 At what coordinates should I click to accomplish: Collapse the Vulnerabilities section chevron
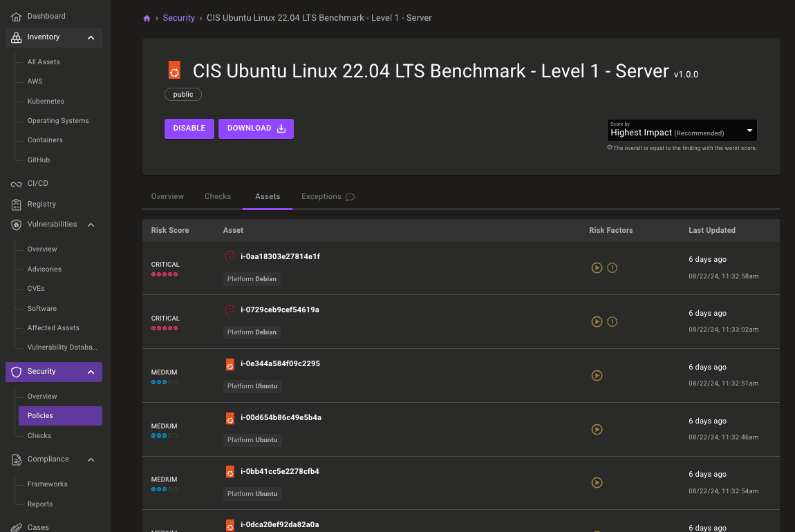(x=91, y=225)
